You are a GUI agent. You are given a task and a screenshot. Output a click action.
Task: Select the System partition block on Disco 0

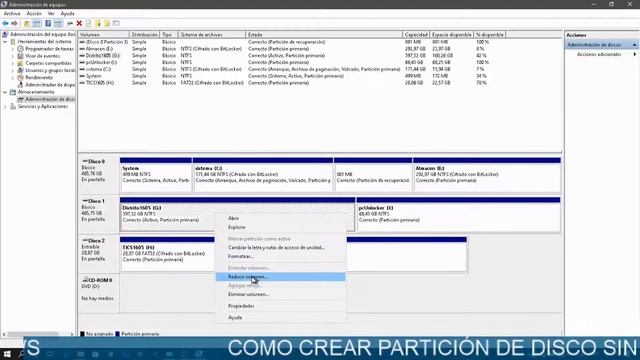(x=156, y=175)
